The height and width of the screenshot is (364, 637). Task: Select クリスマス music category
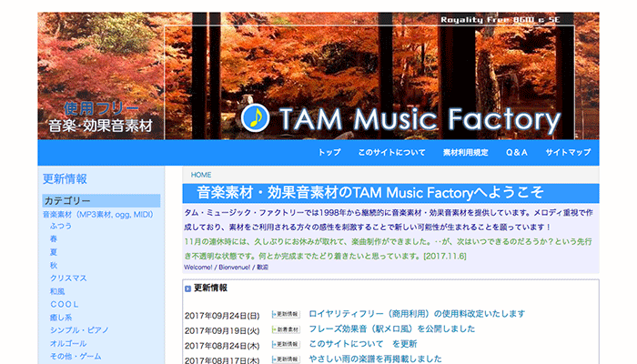[68, 278]
